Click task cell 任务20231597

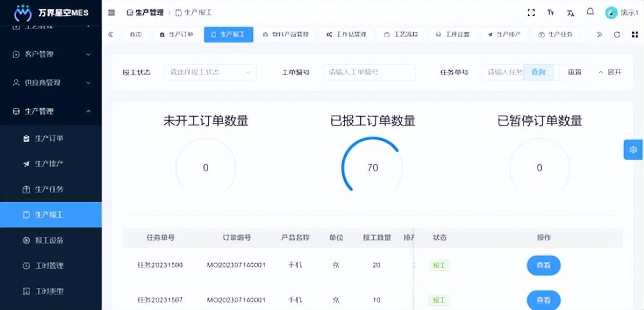coord(160,300)
